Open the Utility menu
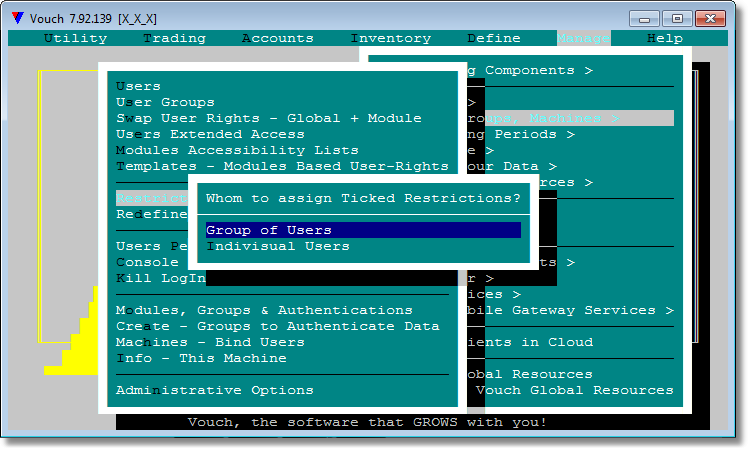The width and height of the screenshot is (748, 450). 75,38
